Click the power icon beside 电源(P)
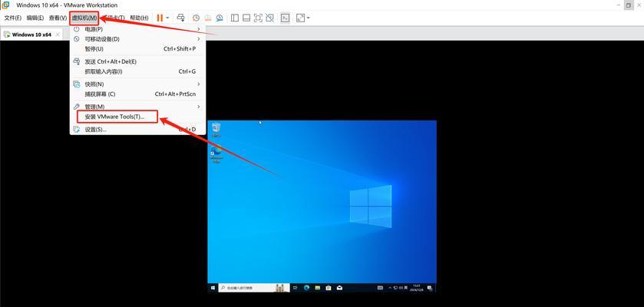This screenshot has height=307, width=644. pos(77,29)
